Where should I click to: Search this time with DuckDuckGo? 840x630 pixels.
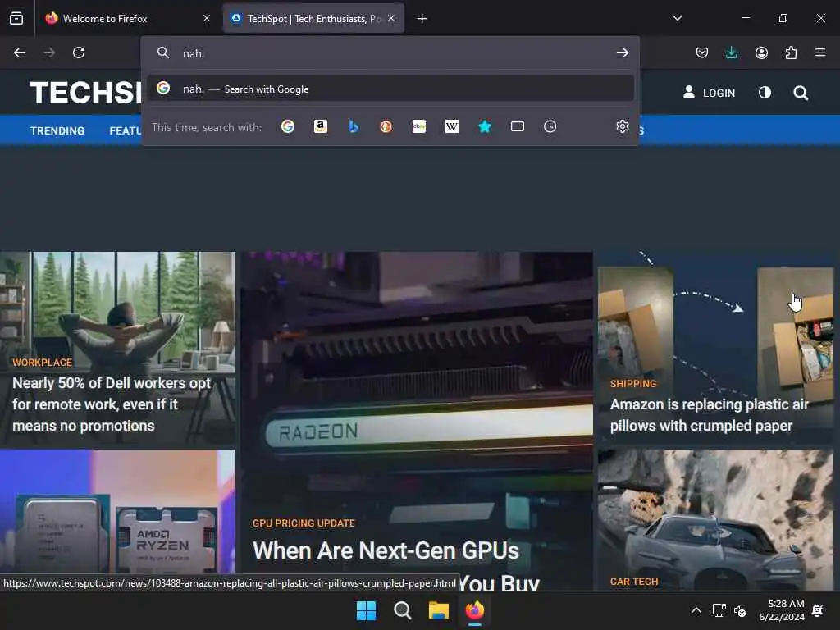[x=386, y=126]
